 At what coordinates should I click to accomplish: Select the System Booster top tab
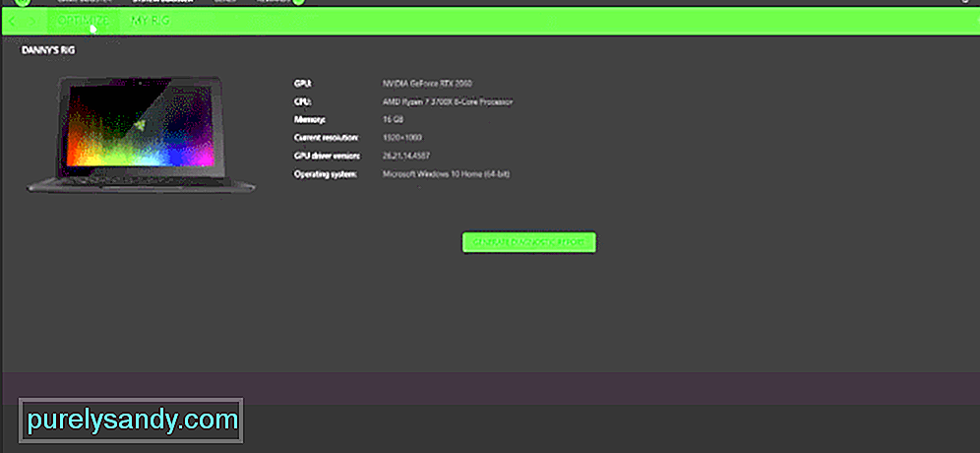163,1
